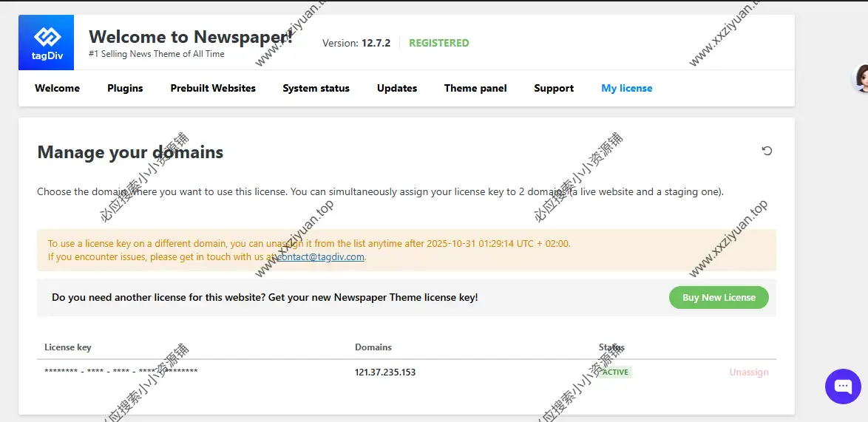Unassign the license from domain 121.37.235.153
The width and height of the screenshot is (868, 422).
tap(748, 372)
